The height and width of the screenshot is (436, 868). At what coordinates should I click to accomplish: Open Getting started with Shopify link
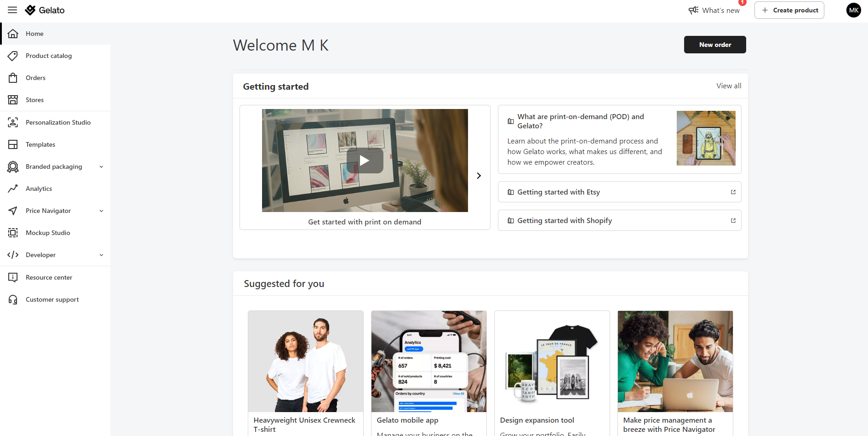[619, 220]
